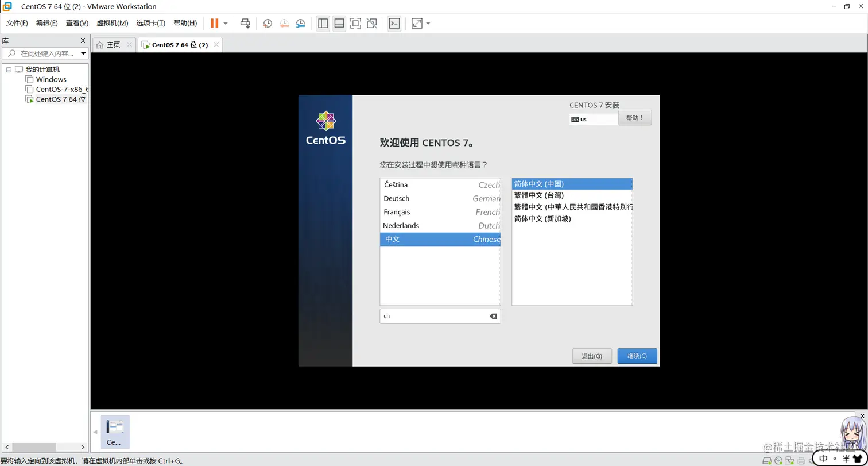Screen dimensions: 868x466
Task: Select the Windows virtual machine
Action: [x=51, y=79]
